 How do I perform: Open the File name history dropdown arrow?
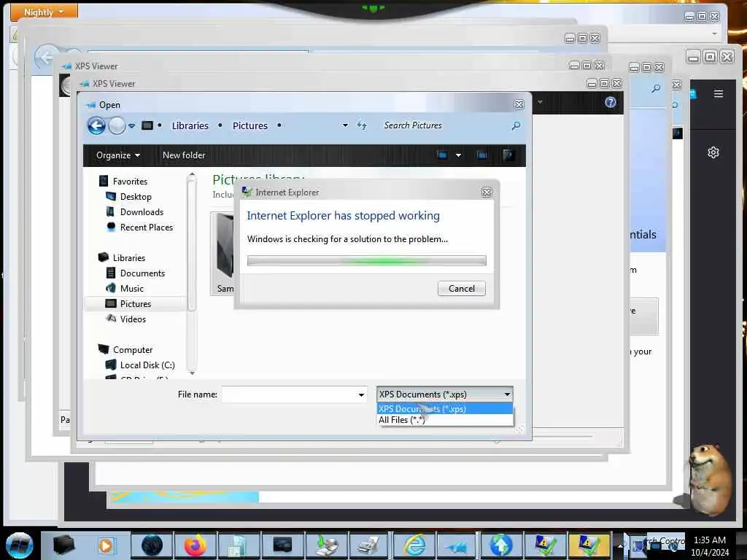pos(361,394)
